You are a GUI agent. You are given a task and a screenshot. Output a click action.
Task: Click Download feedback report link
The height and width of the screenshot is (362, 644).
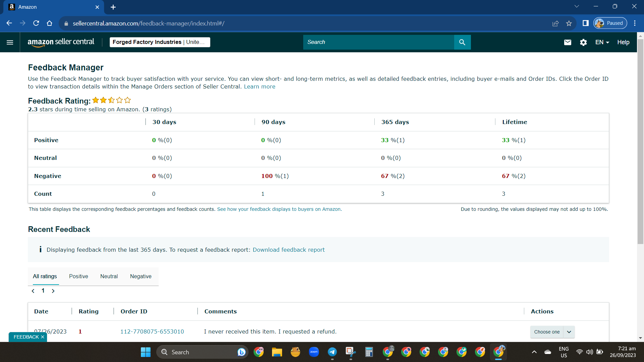pos(288,250)
